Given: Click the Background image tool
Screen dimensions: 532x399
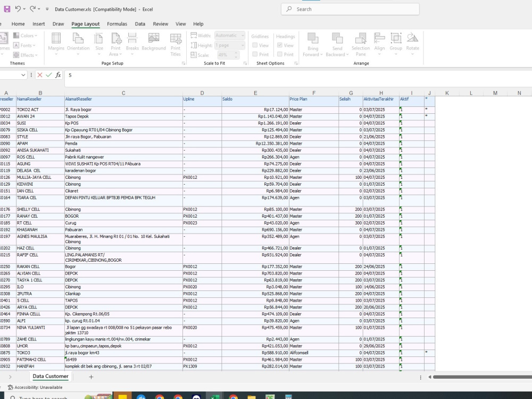Looking at the screenshot, I should pyautogui.click(x=154, y=41).
